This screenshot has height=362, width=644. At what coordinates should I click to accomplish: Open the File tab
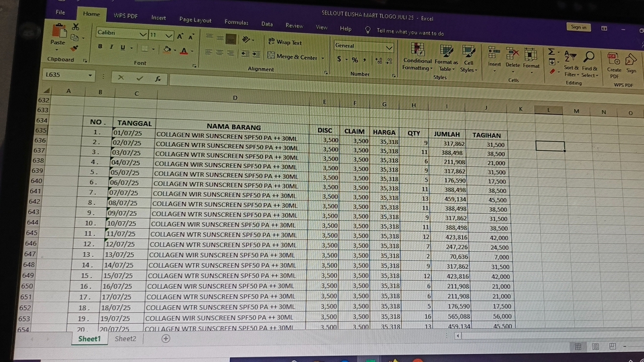click(60, 12)
